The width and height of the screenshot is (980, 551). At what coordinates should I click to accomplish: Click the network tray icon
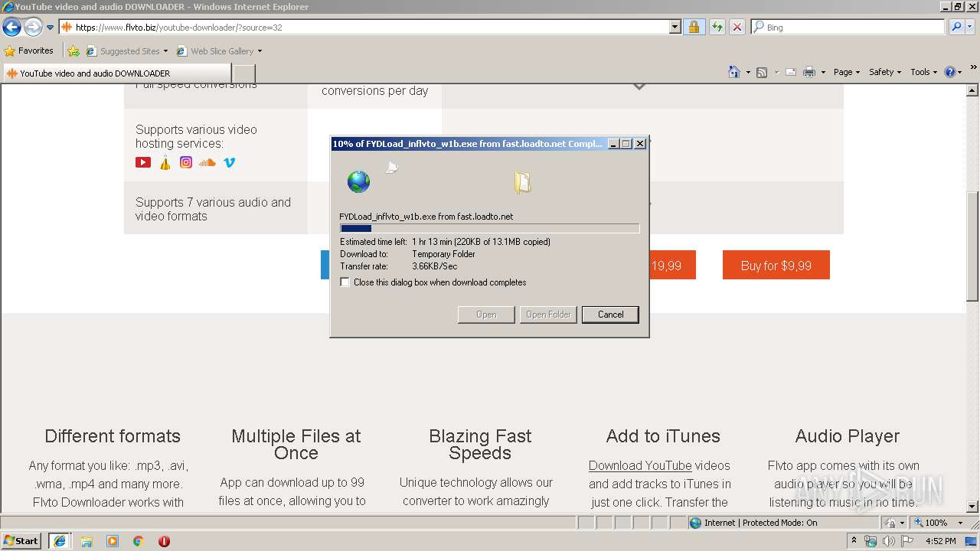pyautogui.click(x=871, y=541)
